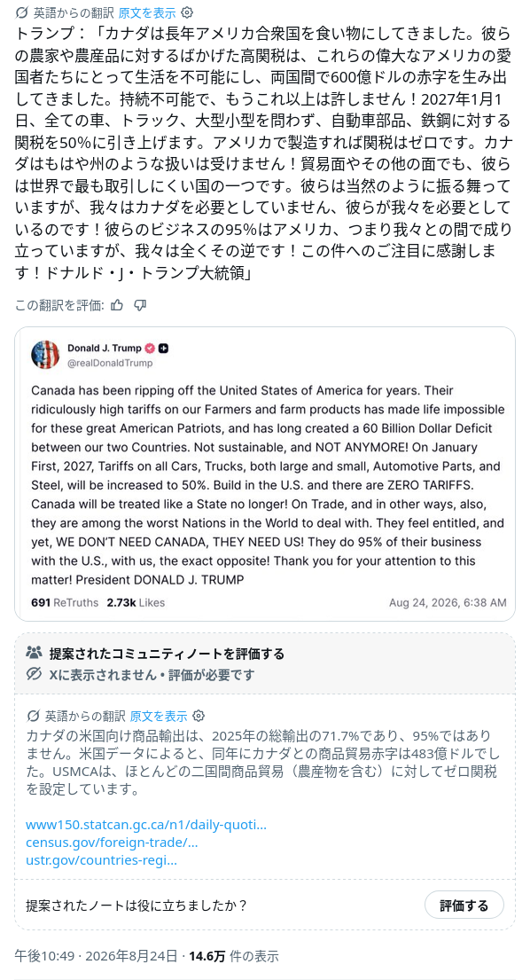Open the community note translation settings gear
Viewport: 530px width, 980px height.
(x=199, y=716)
